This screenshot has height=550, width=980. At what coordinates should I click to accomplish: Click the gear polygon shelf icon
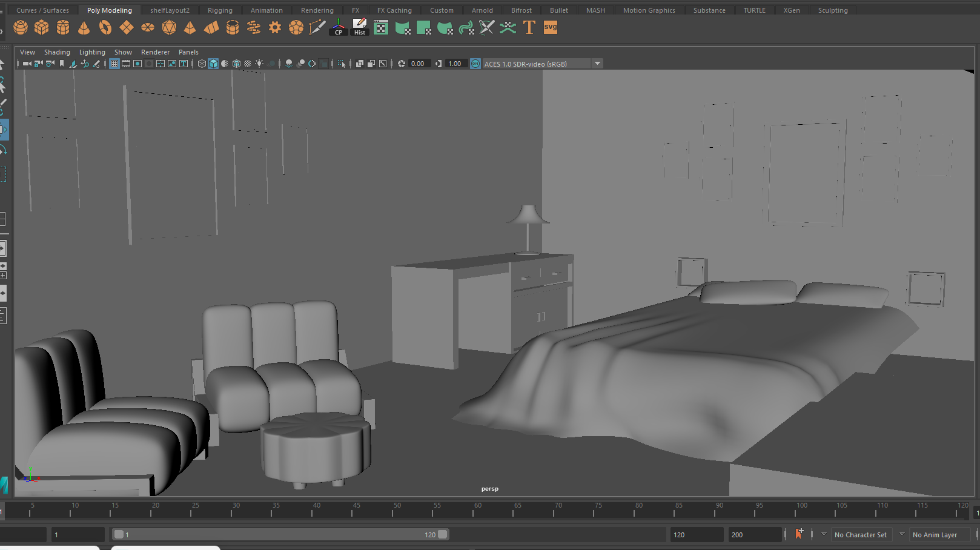coord(275,27)
